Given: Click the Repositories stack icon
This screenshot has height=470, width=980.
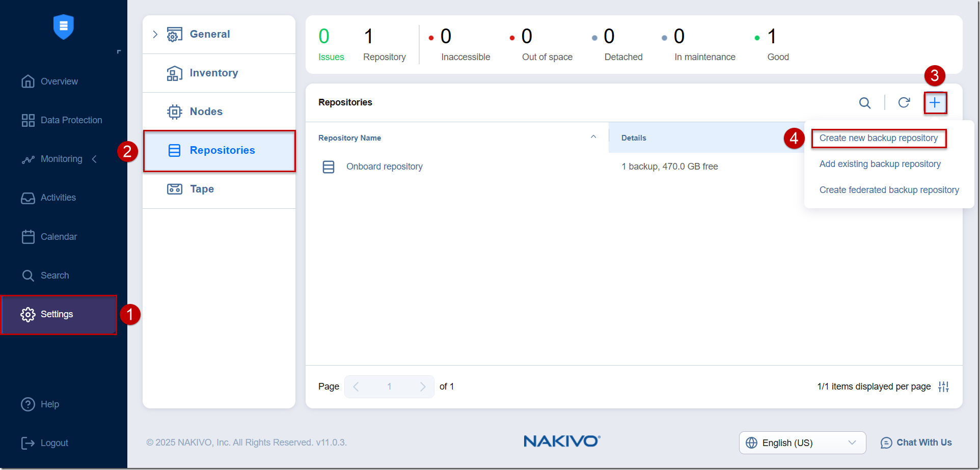Looking at the screenshot, I should (174, 151).
